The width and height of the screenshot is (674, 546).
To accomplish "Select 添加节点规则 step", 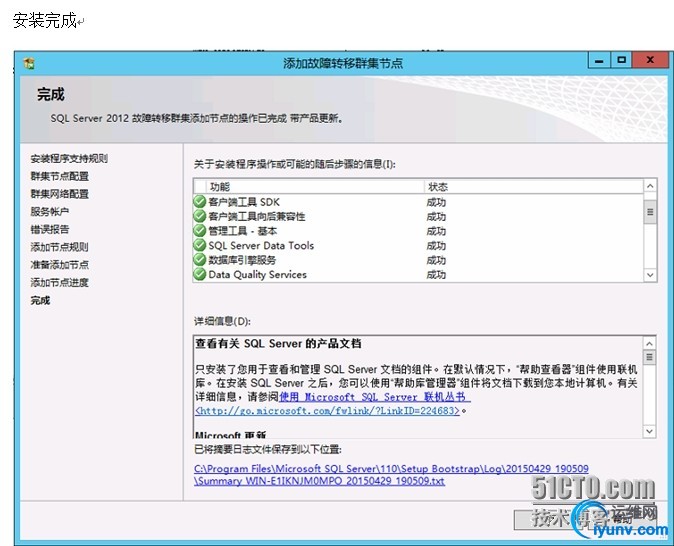I will click(60, 247).
